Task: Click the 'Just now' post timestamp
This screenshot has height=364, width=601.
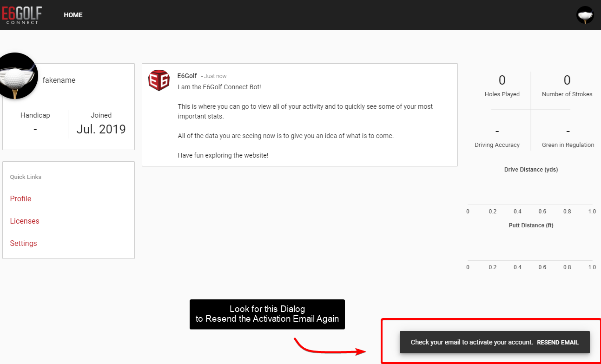Action: (x=216, y=76)
